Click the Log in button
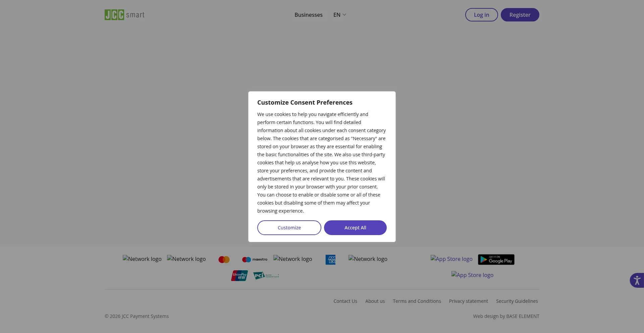644x333 pixels. (481, 15)
